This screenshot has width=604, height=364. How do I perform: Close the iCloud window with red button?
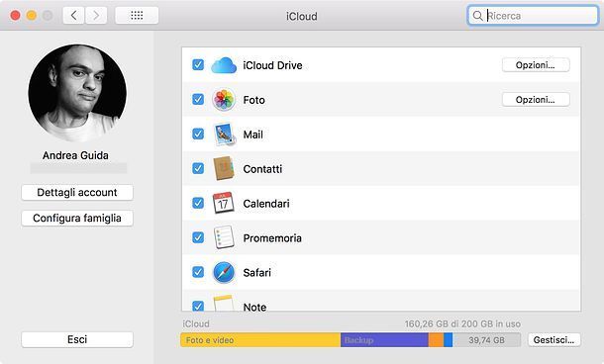tap(16, 16)
